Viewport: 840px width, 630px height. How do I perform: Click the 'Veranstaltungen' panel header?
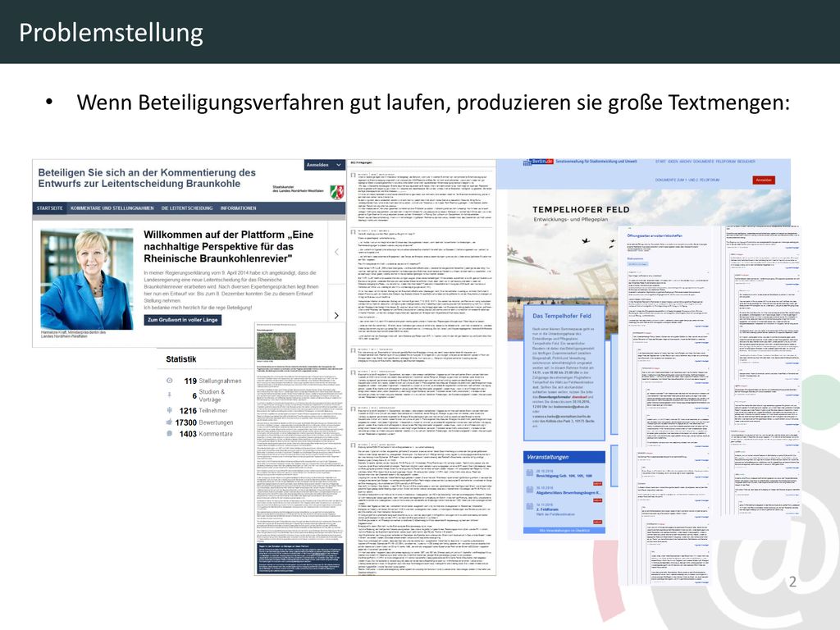(564, 457)
